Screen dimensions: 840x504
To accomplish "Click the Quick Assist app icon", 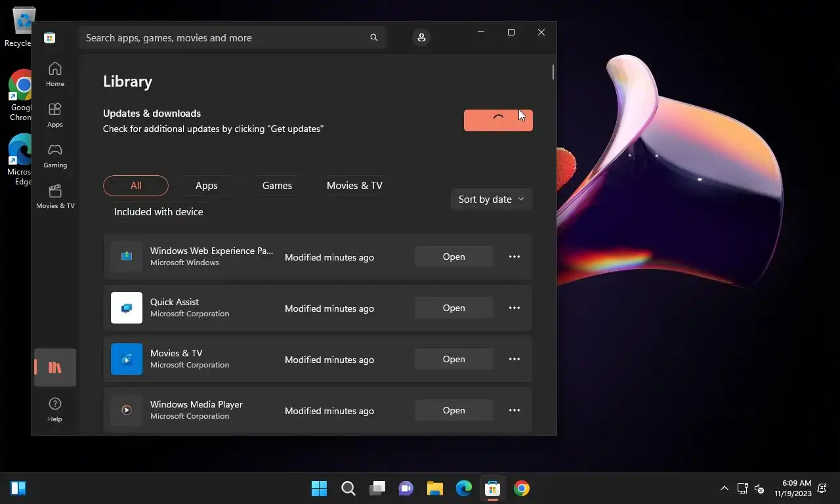I will [x=127, y=308].
